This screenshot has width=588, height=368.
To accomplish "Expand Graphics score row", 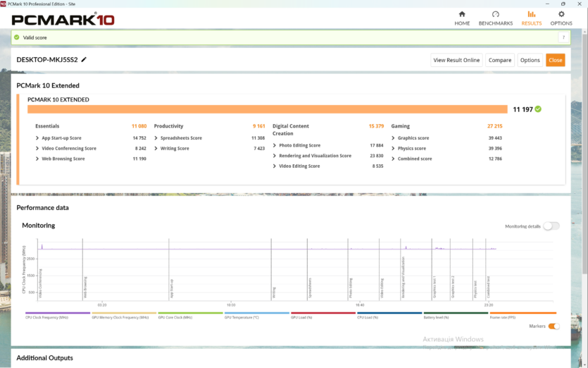I will point(393,137).
